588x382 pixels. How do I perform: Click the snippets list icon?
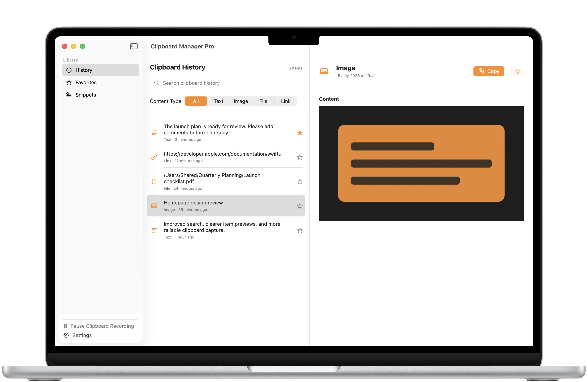(69, 95)
